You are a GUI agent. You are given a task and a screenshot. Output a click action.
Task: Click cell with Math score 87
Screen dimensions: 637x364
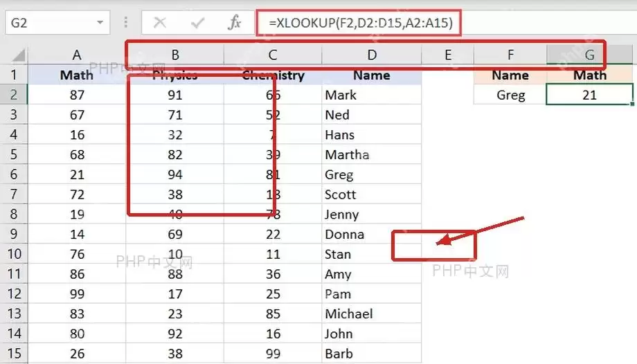tap(77, 95)
